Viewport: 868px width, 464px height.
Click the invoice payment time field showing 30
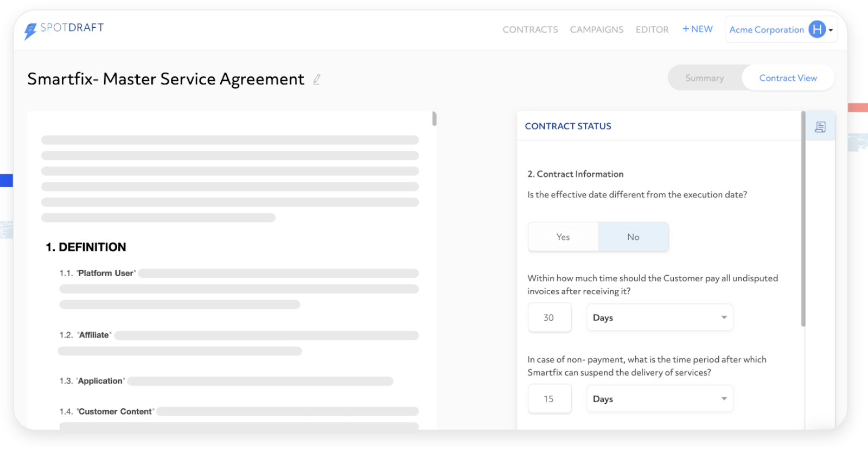tap(550, 318)
